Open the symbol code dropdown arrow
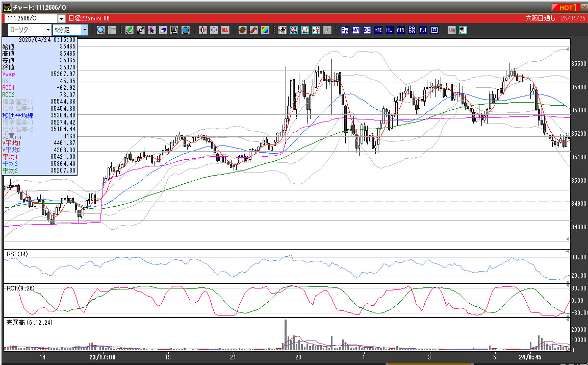 coord(62,18)
